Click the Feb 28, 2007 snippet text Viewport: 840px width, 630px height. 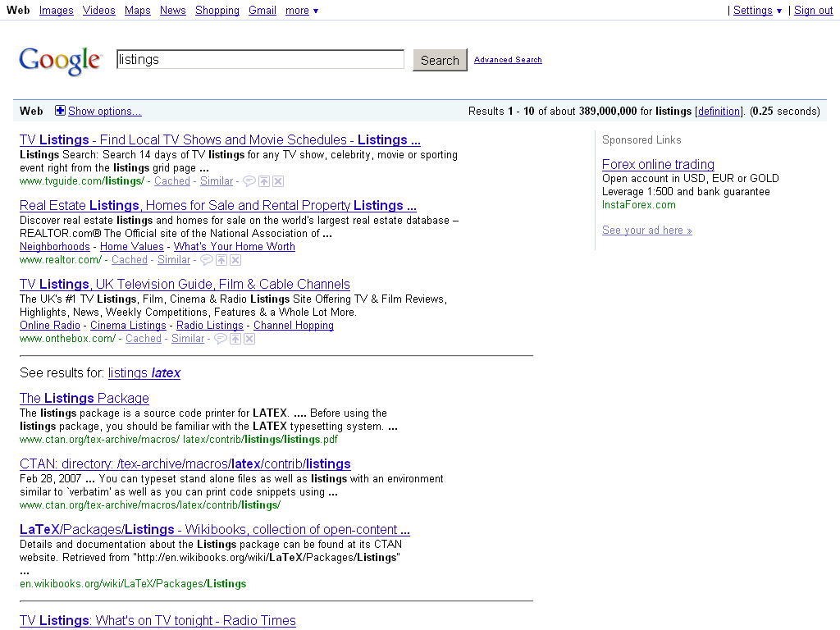(50, 479)
